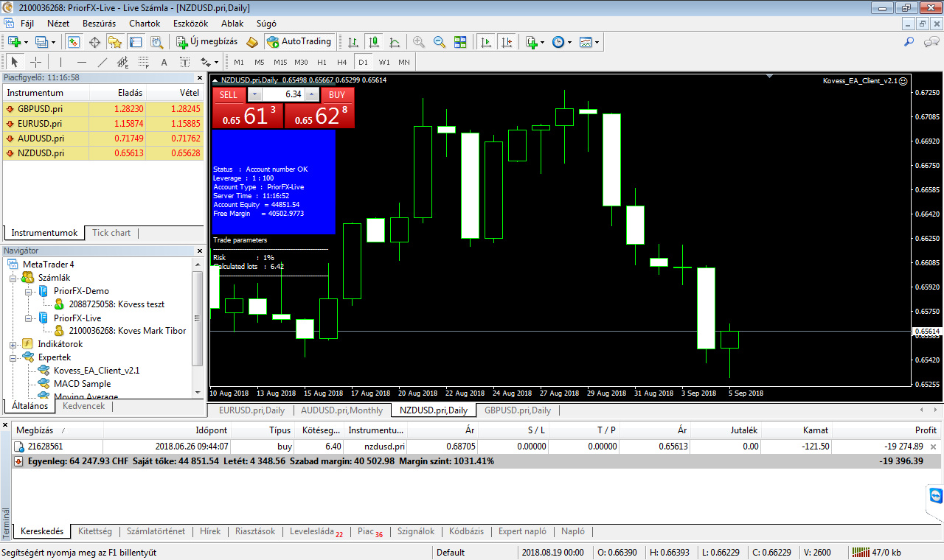Select MACD Sample expert in Navigator
This screenshot has height=560, width=944.
pyautogui.click(x=83, y=384)
